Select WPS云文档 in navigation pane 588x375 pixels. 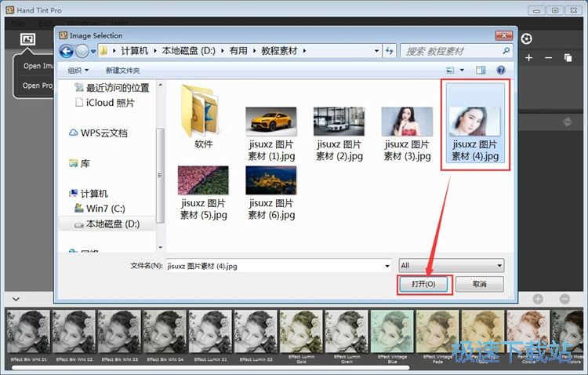click(x=98, y=133)
